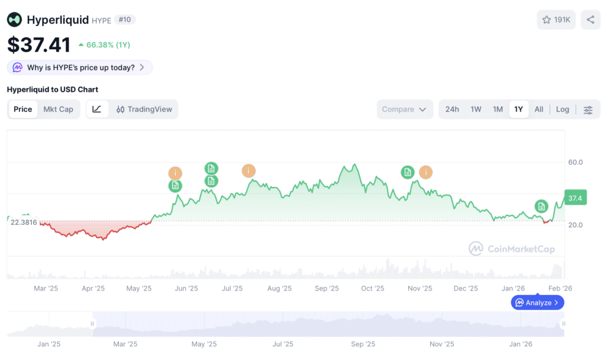
Task: Select the 1M time range tab
Action: (498, 109)
